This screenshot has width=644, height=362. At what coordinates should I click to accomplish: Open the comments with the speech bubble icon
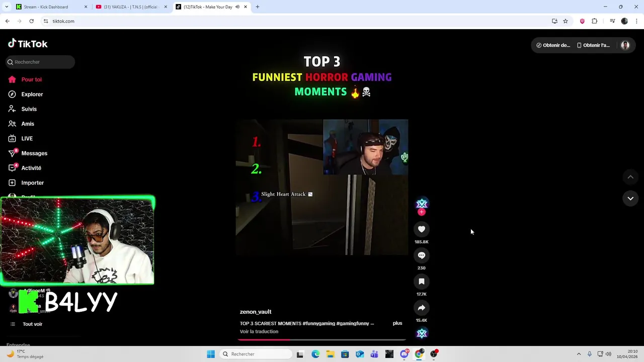(422, 255)
